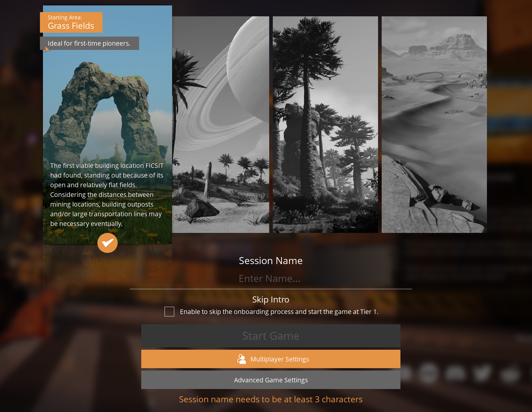Click 'Session name needs to be at least 3 characters'
Viewport: 532px width, 412px height.
point(271,399)
